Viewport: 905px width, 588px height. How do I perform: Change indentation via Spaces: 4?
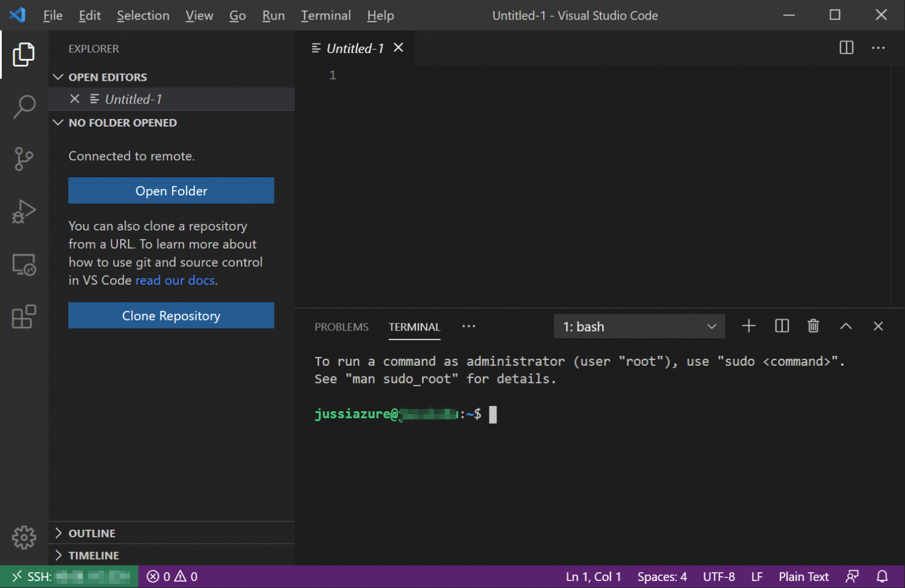(x=662, y=577)
